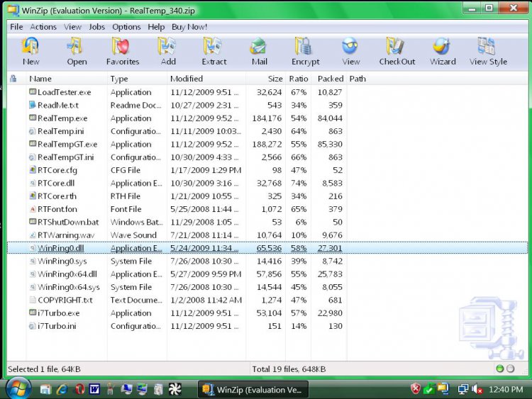Viewport: 532px width, 399px height.
Task: Open the View menu in the menu bar
Action: pos(72,27)
